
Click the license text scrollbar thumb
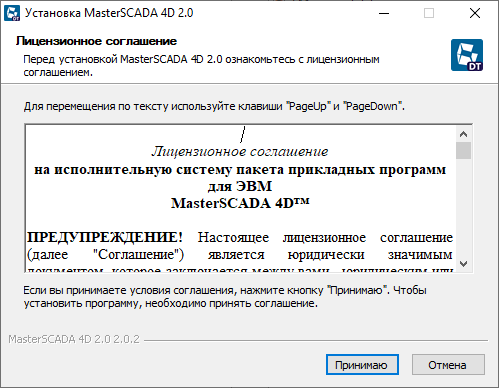[x=463, y=151]
